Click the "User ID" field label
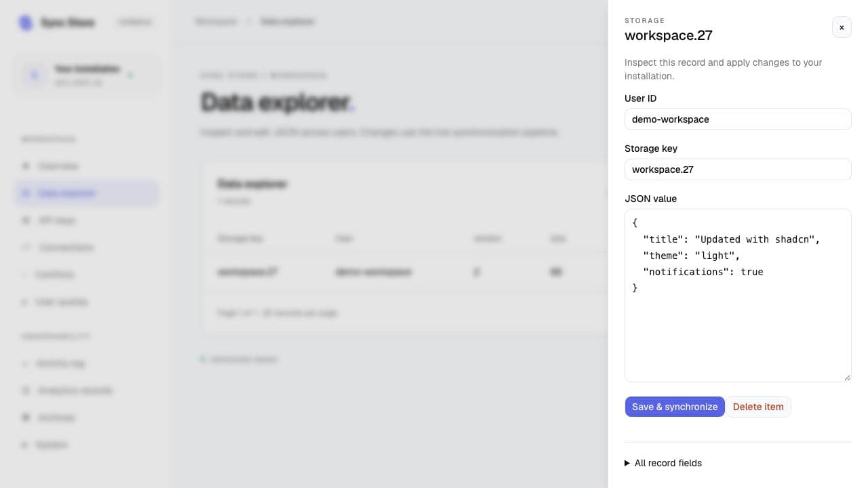The image size is (868, 488). click(640, 98)
